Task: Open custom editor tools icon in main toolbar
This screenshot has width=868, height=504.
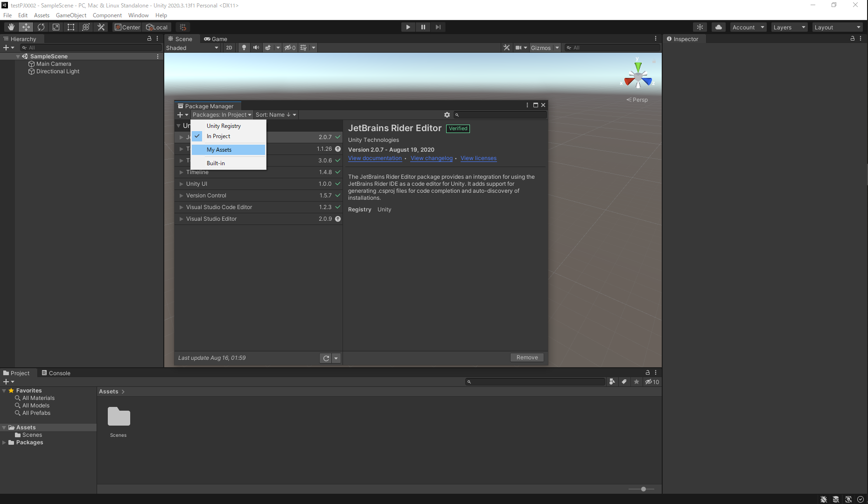Action: [x=101, y=27]
